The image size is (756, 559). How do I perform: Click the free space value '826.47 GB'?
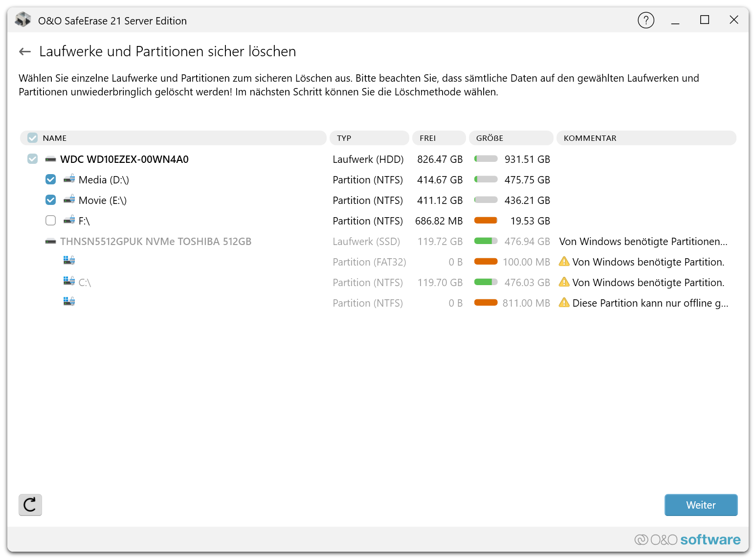440,159
